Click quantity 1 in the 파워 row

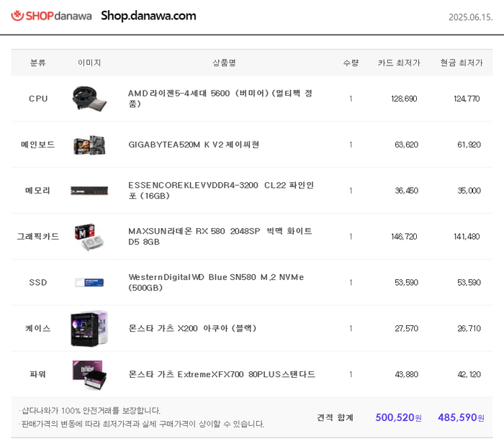(x=351, y=374)
